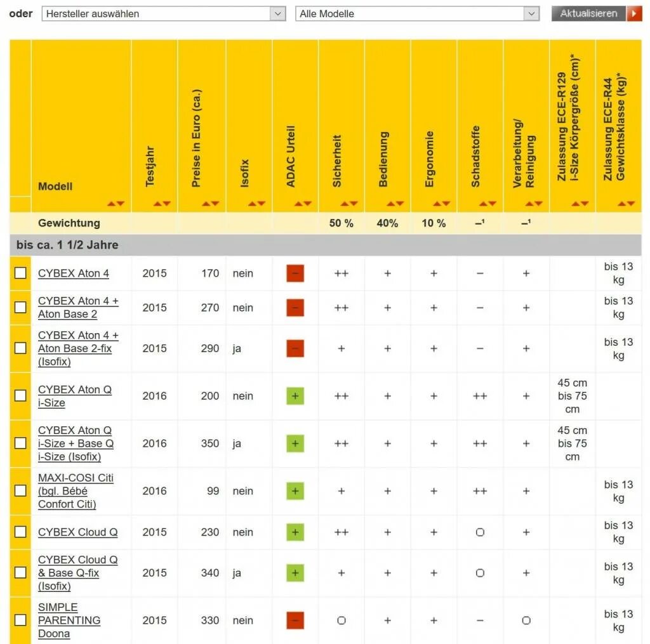Image resolution: width=650 pixels, height=644 pixels.
Task: Open the Alle Modelle dropdown
Action: click(x=417, y=14)
